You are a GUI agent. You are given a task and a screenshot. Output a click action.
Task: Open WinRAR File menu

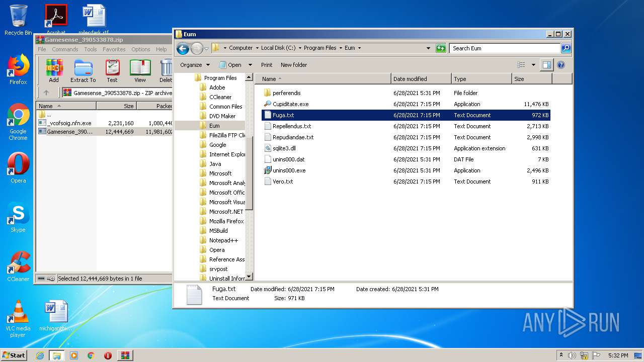[x=42, y=49]
